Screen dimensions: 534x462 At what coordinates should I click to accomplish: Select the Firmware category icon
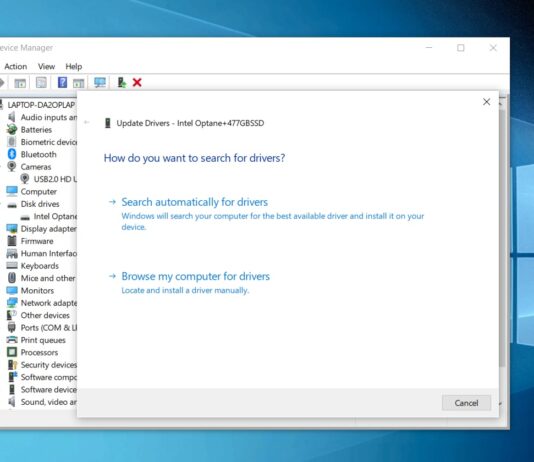[x=12, y=241]
